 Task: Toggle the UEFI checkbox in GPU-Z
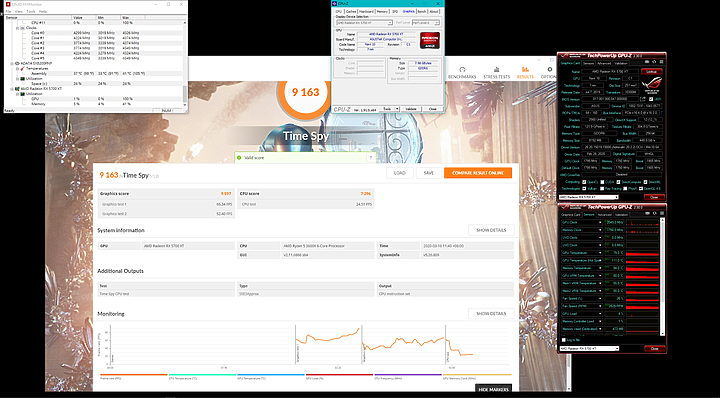[x=651, y=99]
